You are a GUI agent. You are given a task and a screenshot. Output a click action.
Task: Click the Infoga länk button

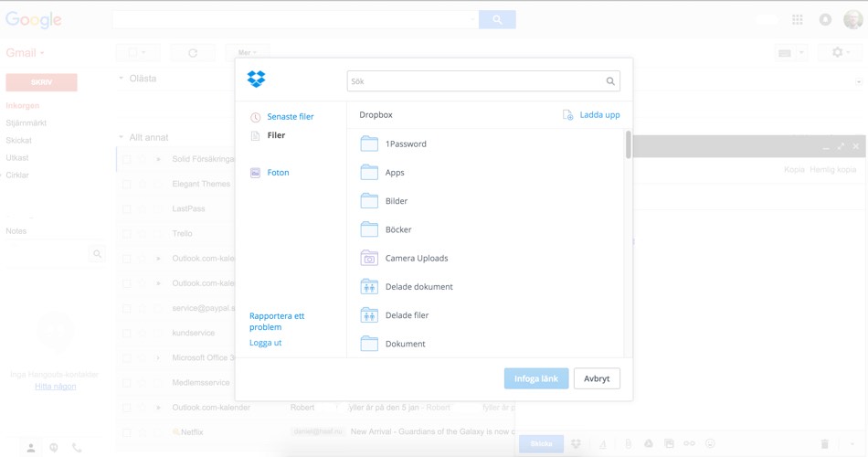click(535, 378)
